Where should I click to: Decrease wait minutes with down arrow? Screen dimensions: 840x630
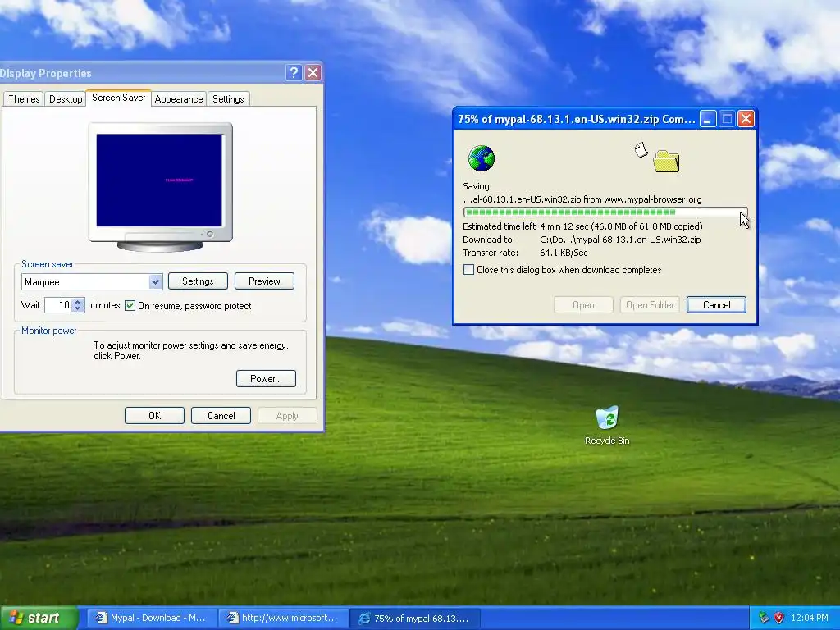(78, 308)
